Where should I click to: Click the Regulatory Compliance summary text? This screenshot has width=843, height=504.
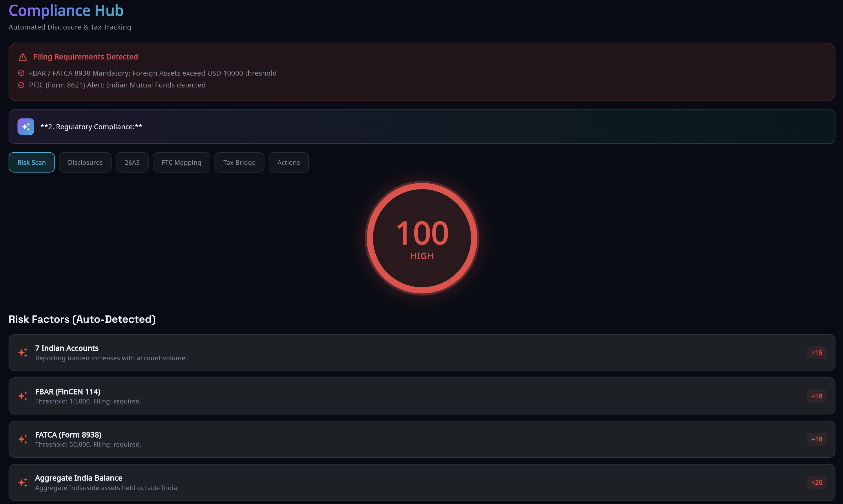pyautogui.click(x=91, y=127)
